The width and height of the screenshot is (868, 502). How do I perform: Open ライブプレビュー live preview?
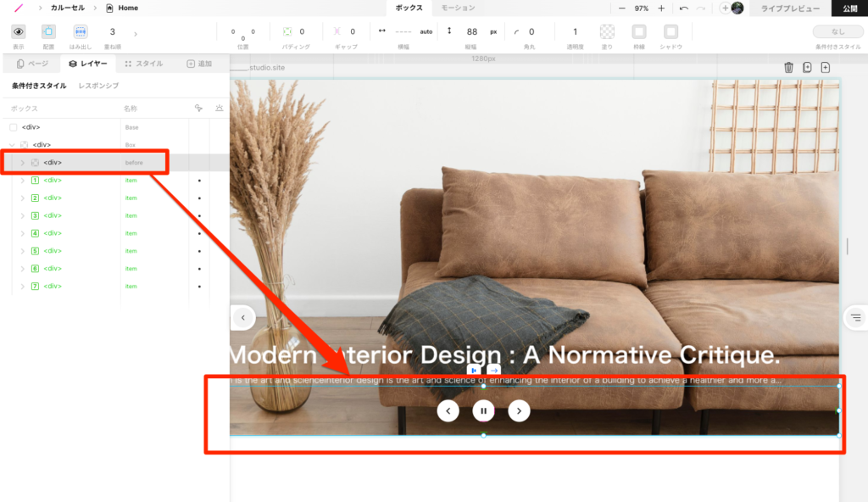(790, 8)
